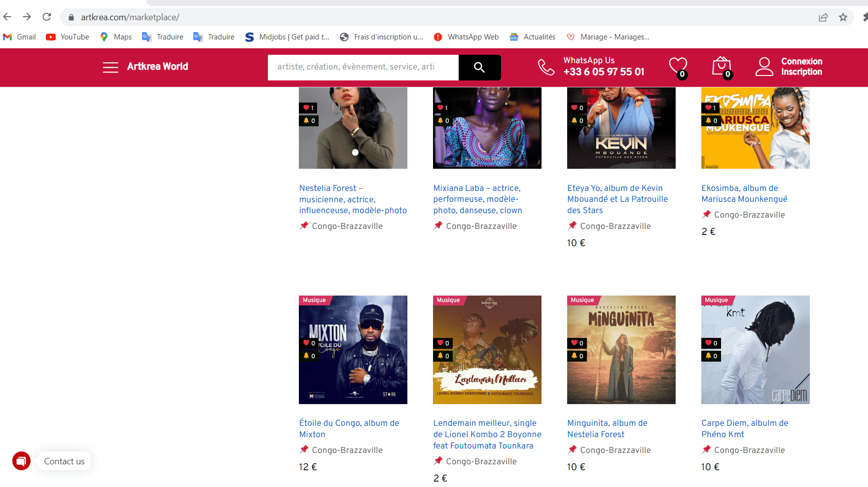
Task: Open the shopping bag cart
Action: [721, 66]
